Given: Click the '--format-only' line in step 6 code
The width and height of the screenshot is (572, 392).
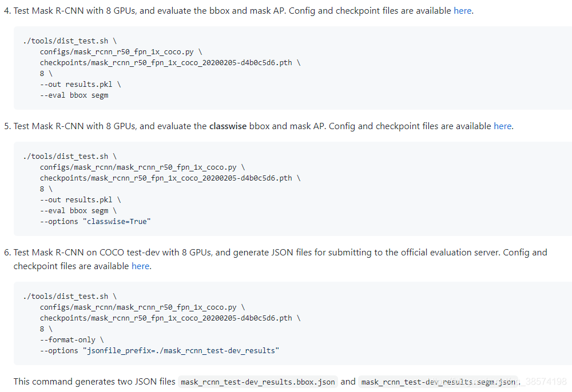Looking at the screenshot, I should pyautogui.click(x=71, y=340).
